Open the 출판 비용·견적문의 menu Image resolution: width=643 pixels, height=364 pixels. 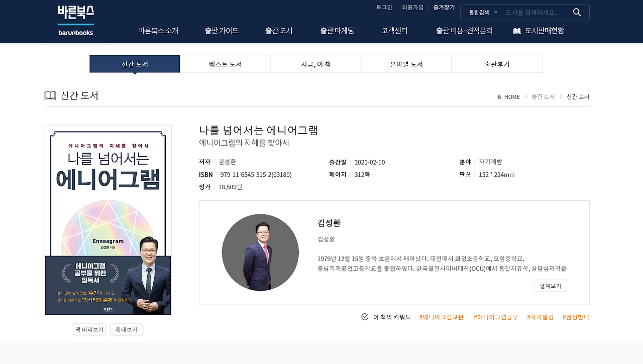click(x=464, y=31)
